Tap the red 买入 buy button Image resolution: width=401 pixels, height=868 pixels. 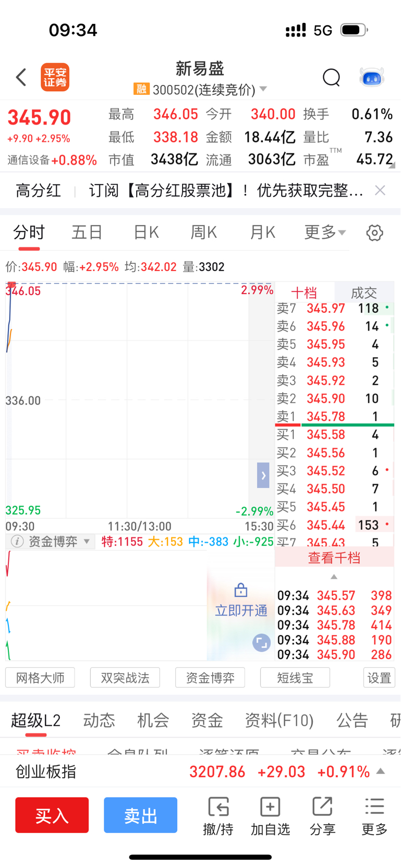(52, 815)
